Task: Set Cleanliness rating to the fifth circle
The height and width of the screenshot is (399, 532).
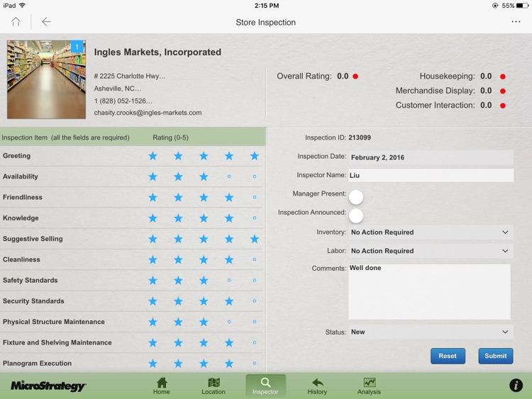Action: pyautogui.click(x=255, y=259)
